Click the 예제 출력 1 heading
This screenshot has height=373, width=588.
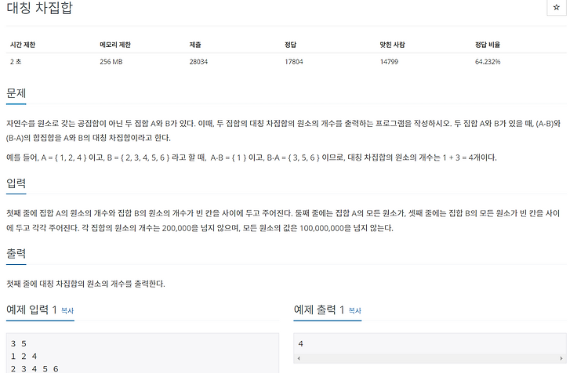click(x=319, y=310)
